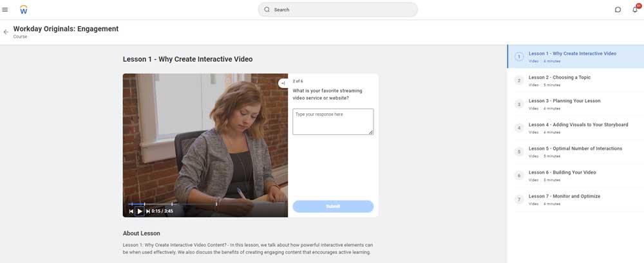Click the Submit button
The image size is (644, 263).
click(333, 206)
